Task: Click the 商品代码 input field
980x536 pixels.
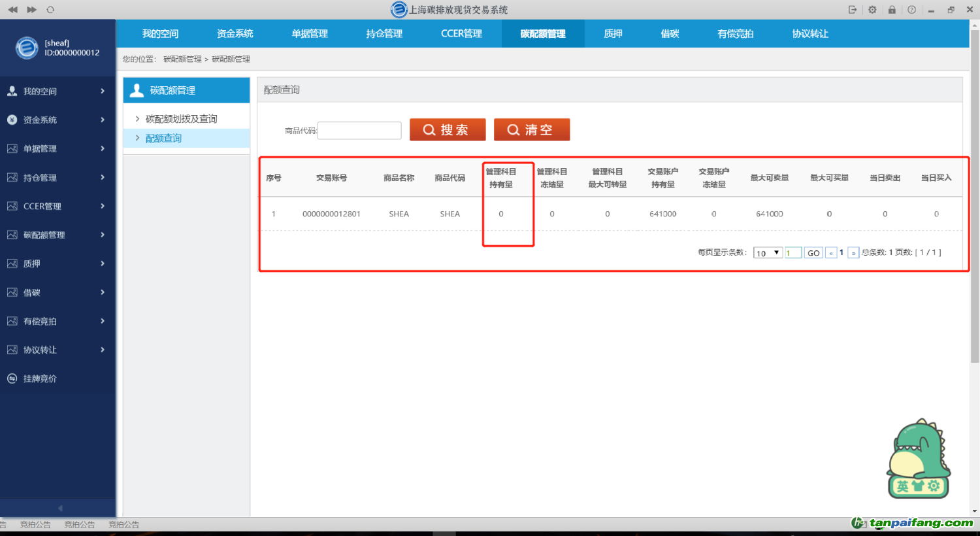Action: coord(359,131)
